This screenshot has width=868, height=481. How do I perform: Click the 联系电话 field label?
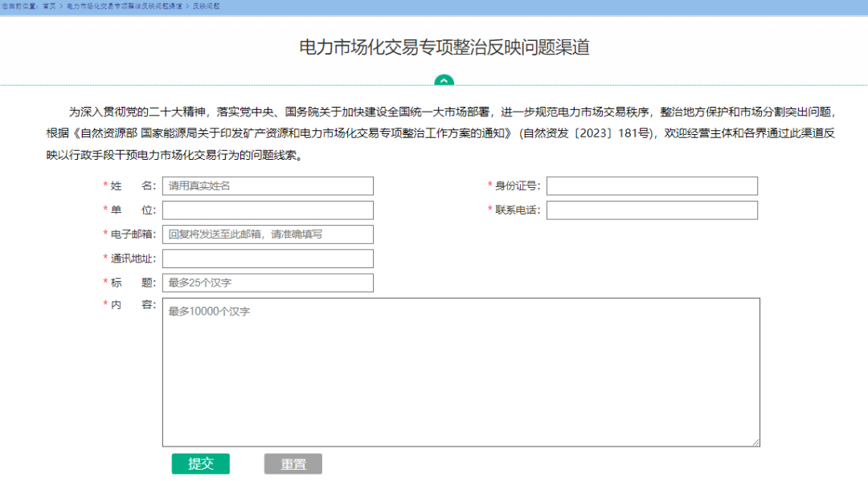[x=517, y=210]
